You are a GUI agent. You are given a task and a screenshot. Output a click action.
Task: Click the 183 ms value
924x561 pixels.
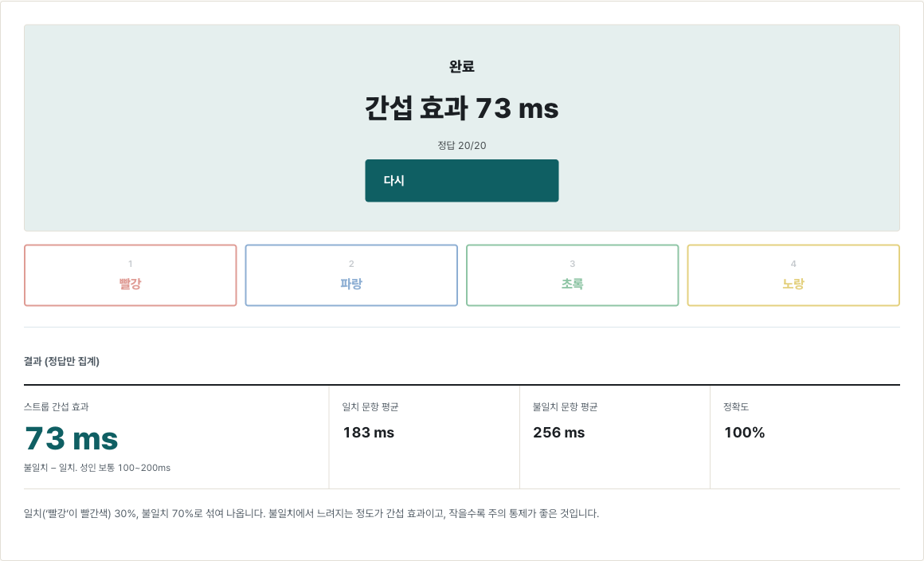pos(368,433)
